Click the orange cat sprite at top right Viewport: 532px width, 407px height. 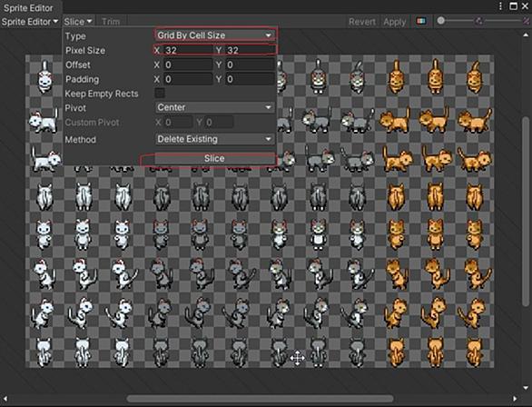click(x=474, y=77)
